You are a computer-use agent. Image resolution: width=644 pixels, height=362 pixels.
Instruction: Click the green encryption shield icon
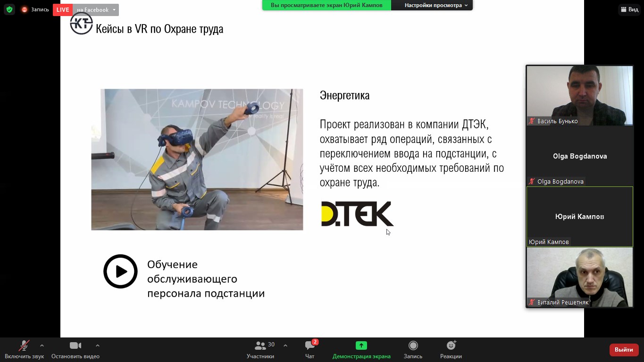[9, 9]
